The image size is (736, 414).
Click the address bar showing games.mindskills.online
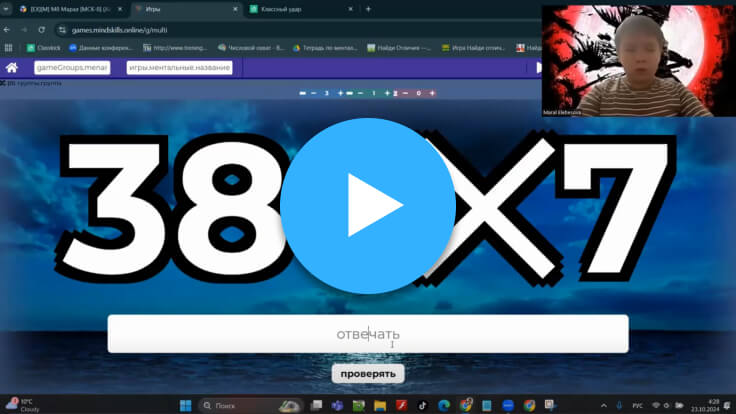[300, 30]
